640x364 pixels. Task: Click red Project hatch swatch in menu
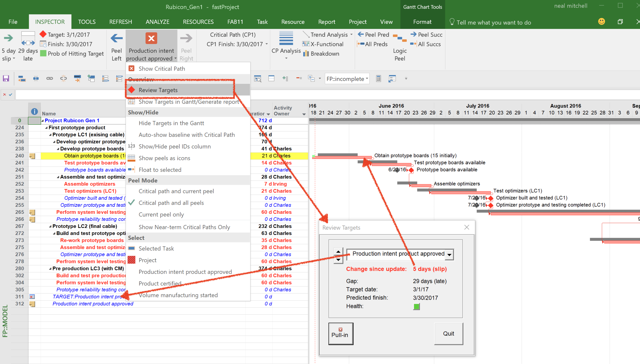pyautogui.click(x=131, y=260)
